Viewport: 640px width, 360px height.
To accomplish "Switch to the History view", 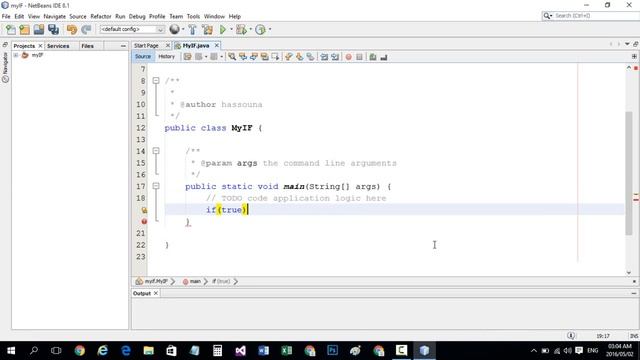I will tap(167, 57).
